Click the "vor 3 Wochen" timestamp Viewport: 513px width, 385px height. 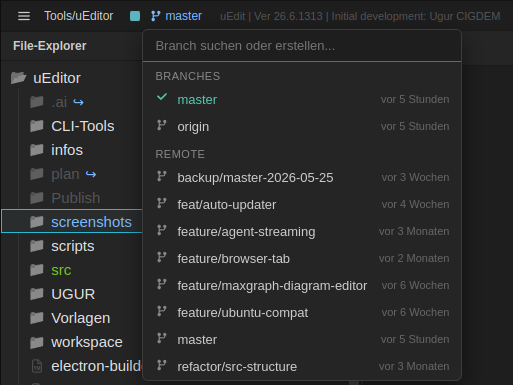click(415, 177)
